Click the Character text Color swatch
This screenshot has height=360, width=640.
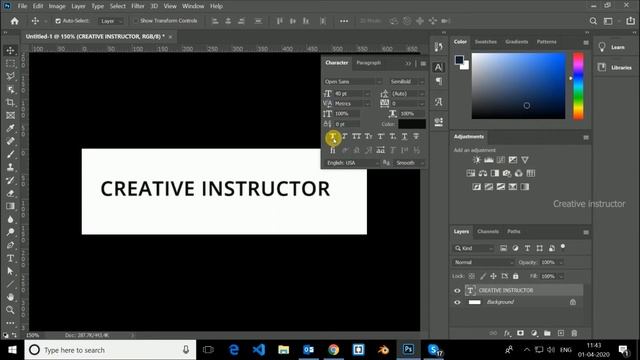[412, 124]
